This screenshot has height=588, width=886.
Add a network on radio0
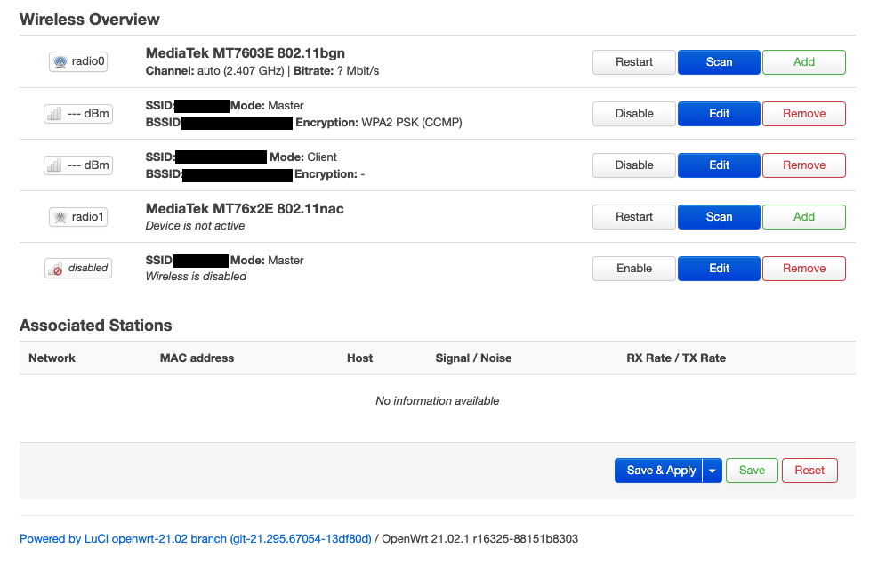(x=803, y=62)
